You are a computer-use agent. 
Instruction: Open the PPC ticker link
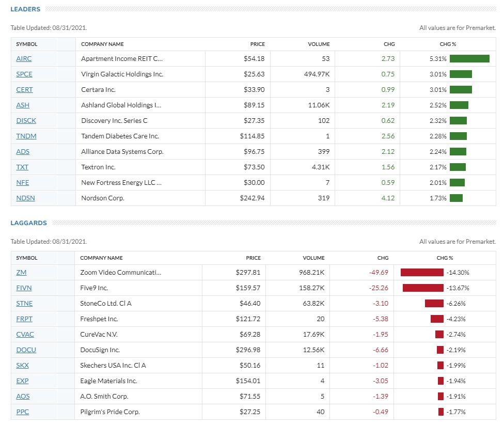pyautogui.click(x=23, y=412)
